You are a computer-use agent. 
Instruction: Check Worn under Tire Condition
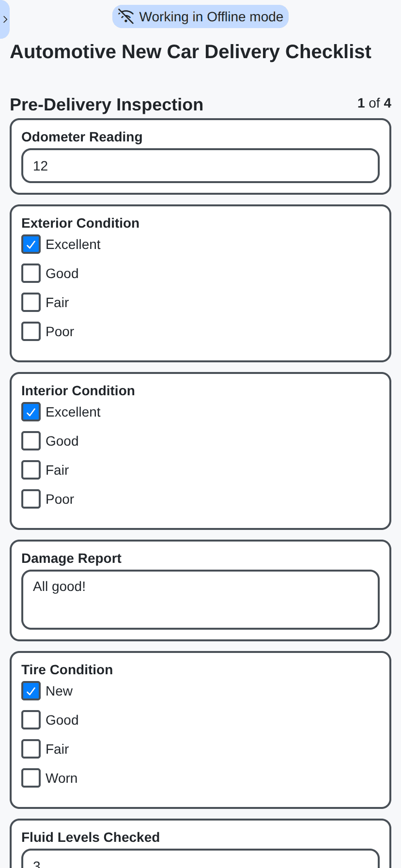(31, 778)
